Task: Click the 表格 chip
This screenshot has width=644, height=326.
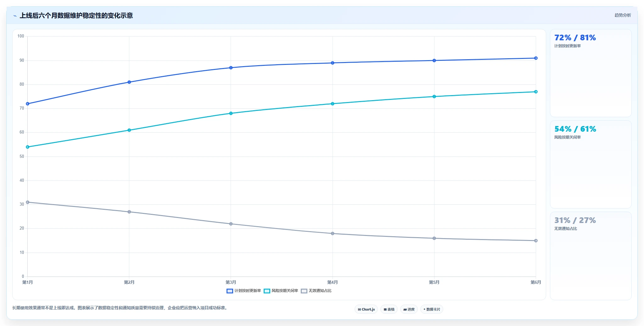Action: tap(389, 309)
